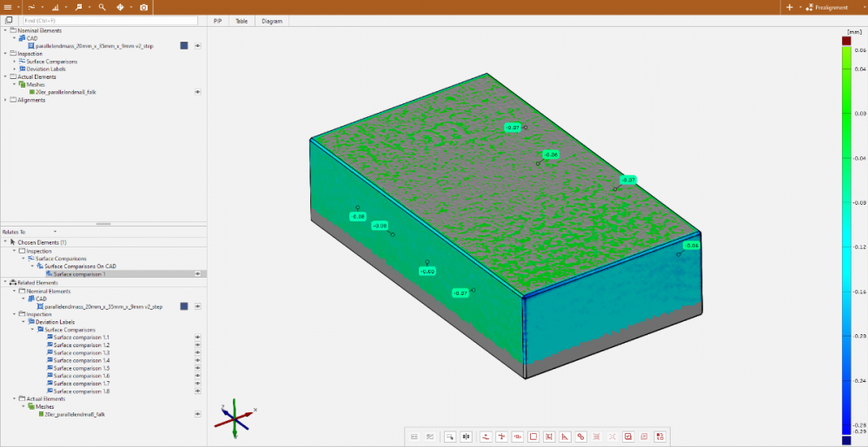Switch to the Table tab

[x=242, y=21]
